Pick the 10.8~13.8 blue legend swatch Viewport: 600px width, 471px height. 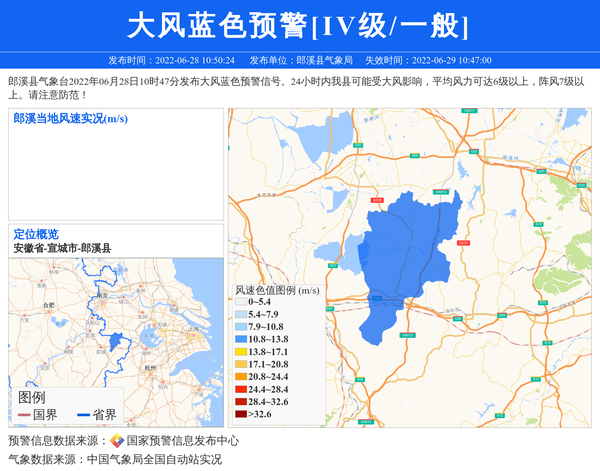[241, 340]
